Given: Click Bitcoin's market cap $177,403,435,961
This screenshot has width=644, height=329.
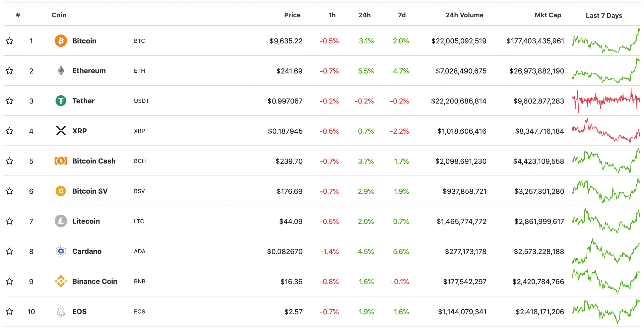Looking at the screenshot, I should click(535, 41).
